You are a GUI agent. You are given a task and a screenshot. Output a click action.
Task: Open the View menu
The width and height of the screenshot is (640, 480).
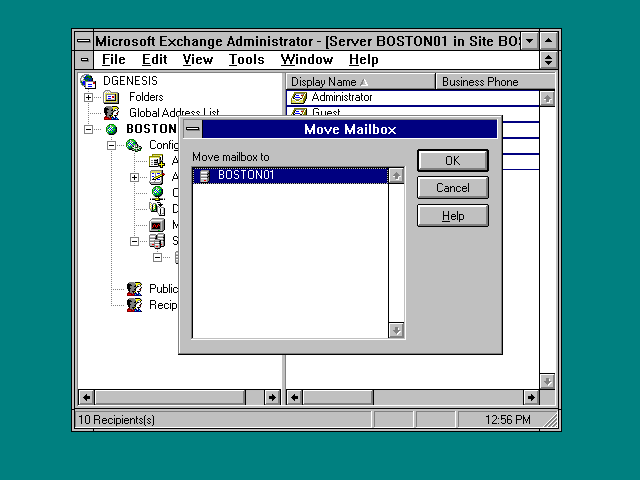click(198, 60)
